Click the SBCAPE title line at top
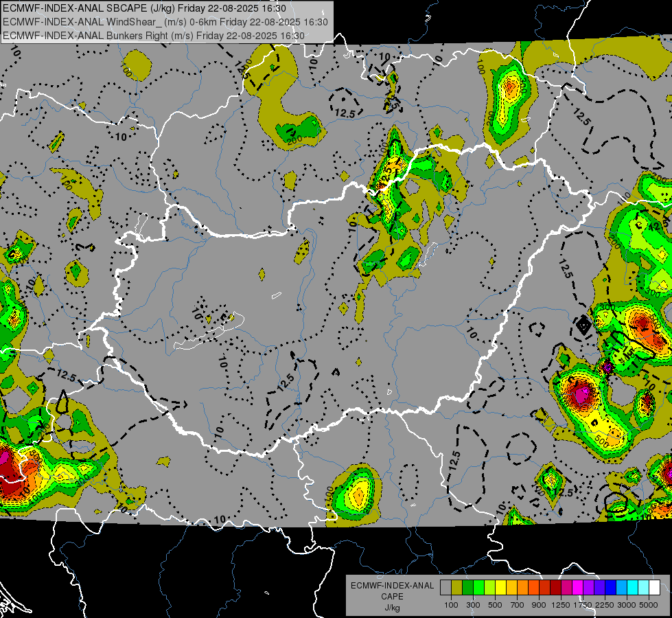This screenshot has width=672, height=618. 144,8
